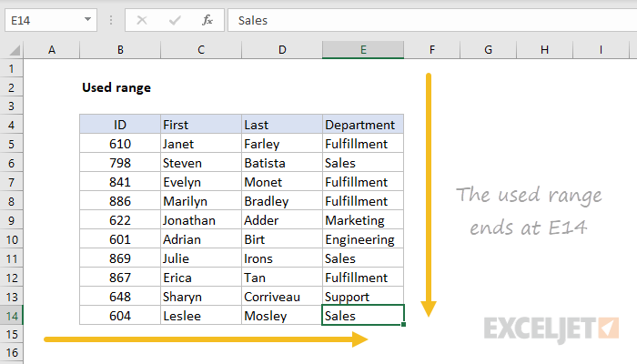Viewport: 637px width, 364px height.
Task: Click the Department header cell
Action: pyautogui.click(x=363, y=125)
